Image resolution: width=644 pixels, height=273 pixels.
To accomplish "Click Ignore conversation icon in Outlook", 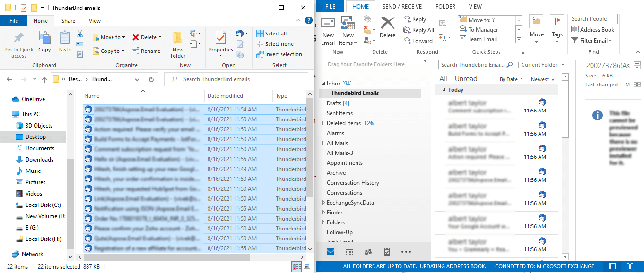I will [x=367, y=19].
